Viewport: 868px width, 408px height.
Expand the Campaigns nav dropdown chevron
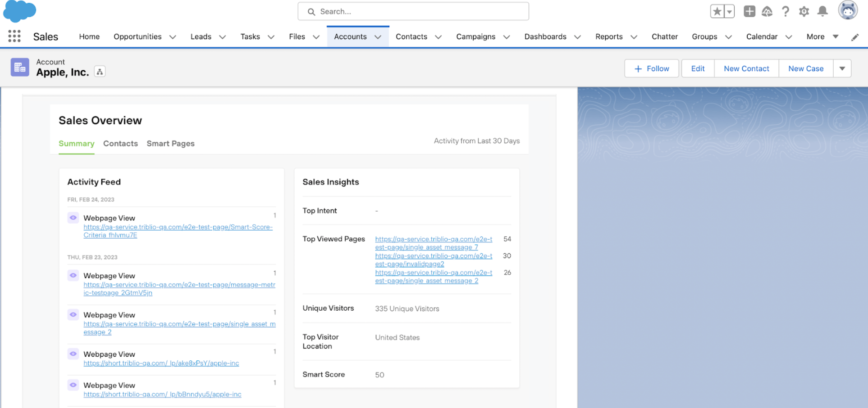(507, 37)
